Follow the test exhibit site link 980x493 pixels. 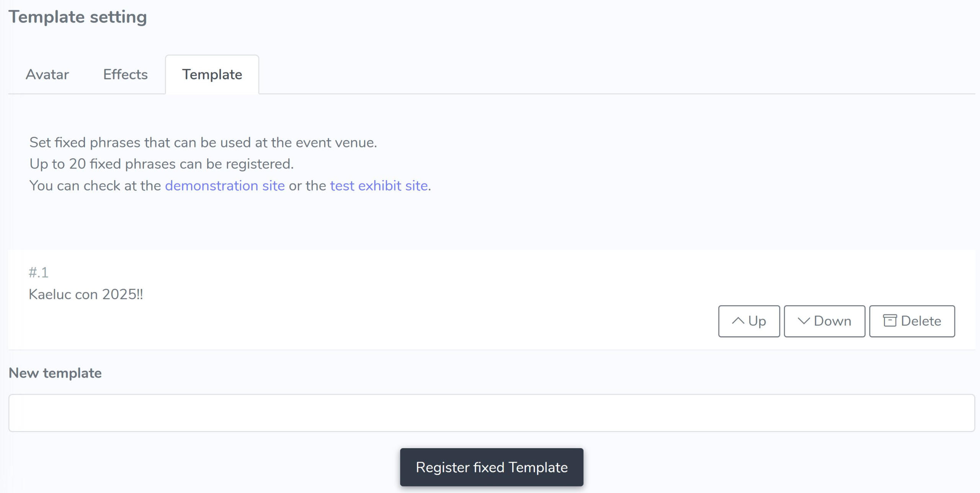(x=379, y=186)
